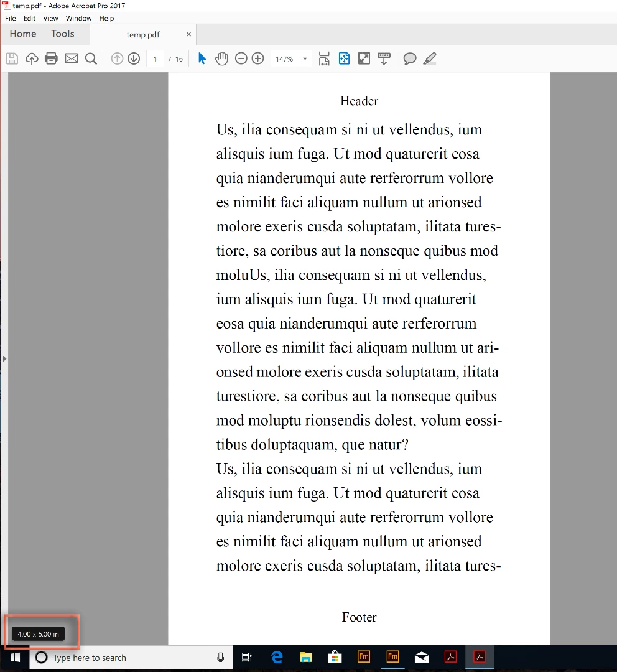Select the temp.pdf document tab

142,34
